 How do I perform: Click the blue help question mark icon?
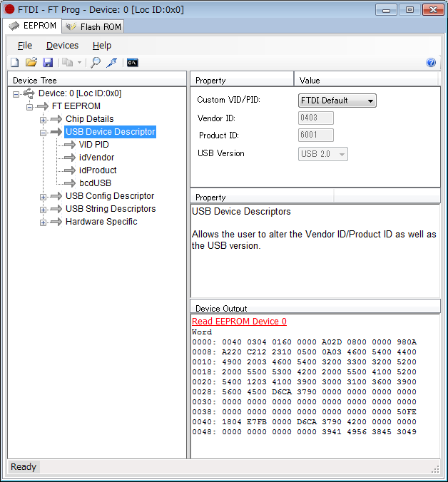431,63
